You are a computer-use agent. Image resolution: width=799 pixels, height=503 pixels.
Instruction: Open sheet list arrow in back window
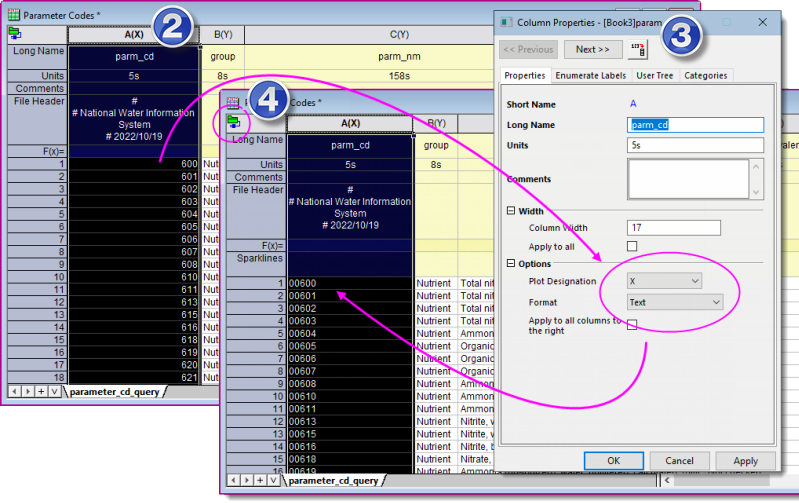(54, 391)
